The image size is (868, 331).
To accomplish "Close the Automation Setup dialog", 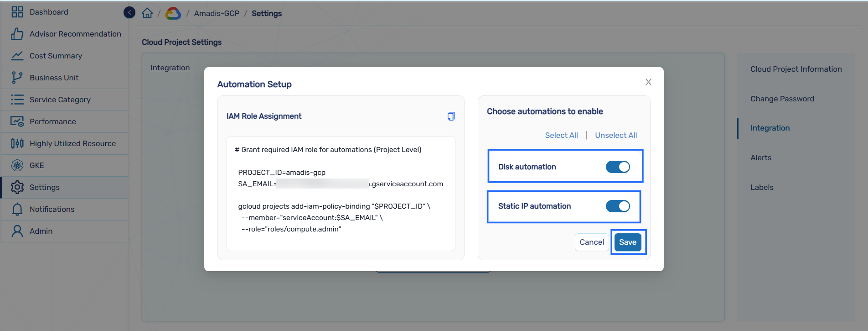I will (x=648, y=82).
